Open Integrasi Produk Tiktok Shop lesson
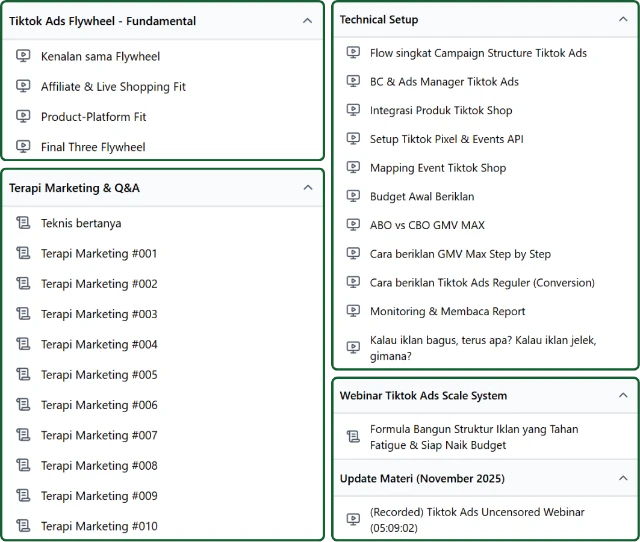The height and width of the screenshot is (542, 640). [x=441, y=110]
